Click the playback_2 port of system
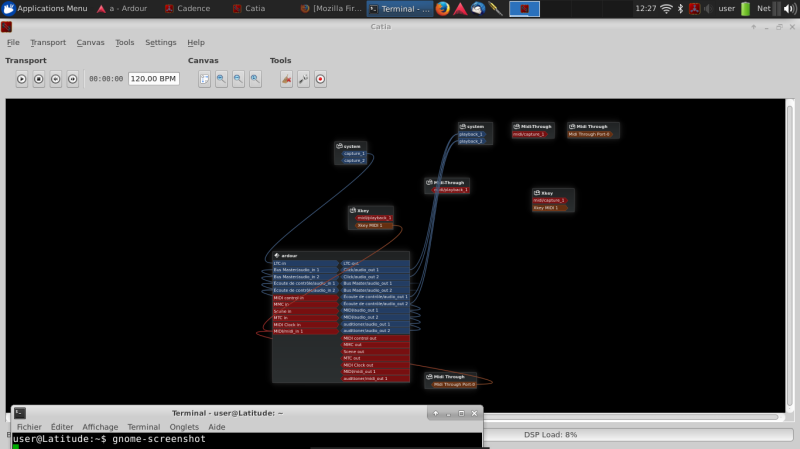The image size is (800, 449). coord(471,141)
